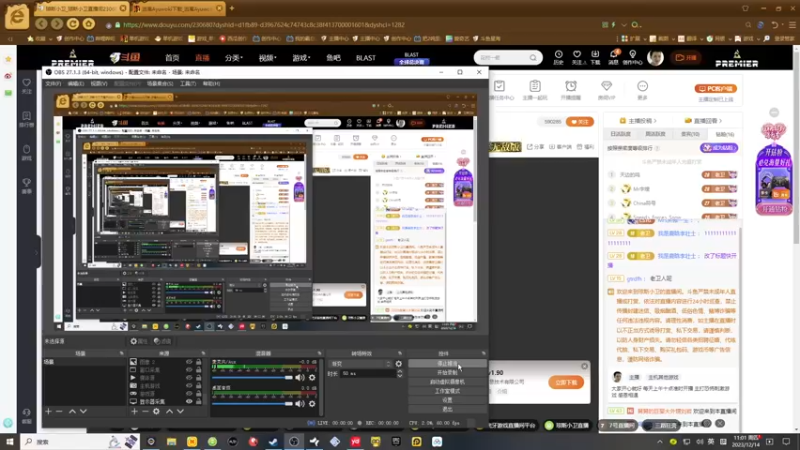Remove the selected scene with the minus icon in OBS
The height and width of the screenshot is (450, 800).
59,411
